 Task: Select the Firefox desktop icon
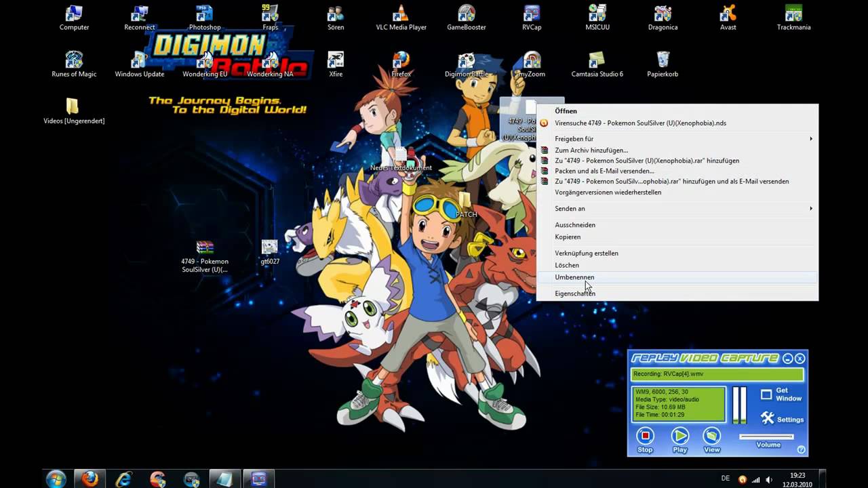tap(401, 64)
